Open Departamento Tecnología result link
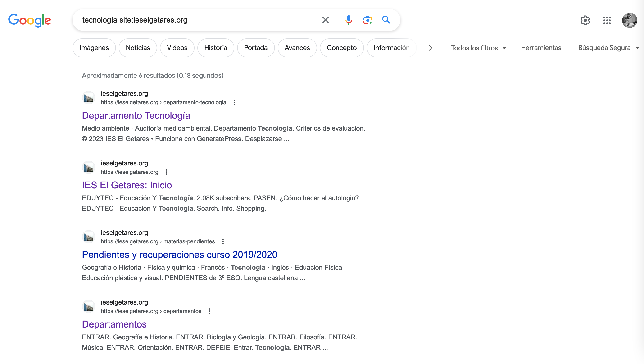Viewport: 644px width, 364px height. click(136, 115)
